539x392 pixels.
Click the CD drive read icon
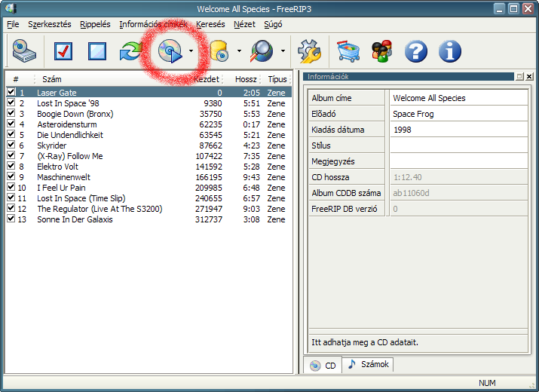24,51
